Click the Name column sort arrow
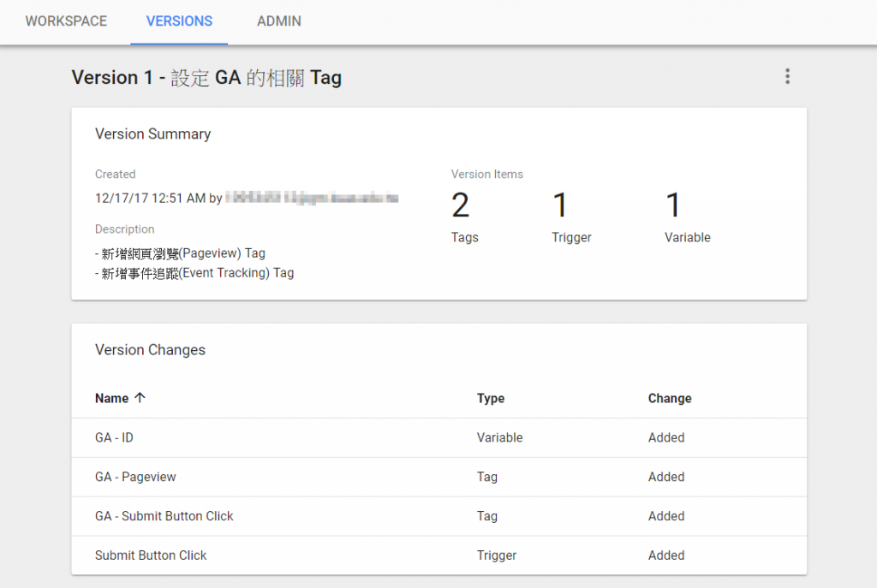877x588 pixels. pyautogui.click(x=140, y=398)
